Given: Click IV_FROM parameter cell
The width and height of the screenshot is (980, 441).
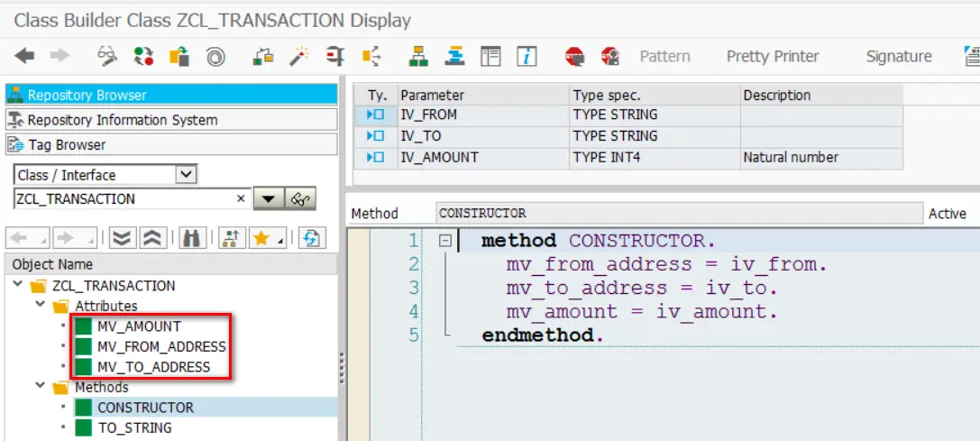Looking at the screenshot, I should tap(484, 115).
